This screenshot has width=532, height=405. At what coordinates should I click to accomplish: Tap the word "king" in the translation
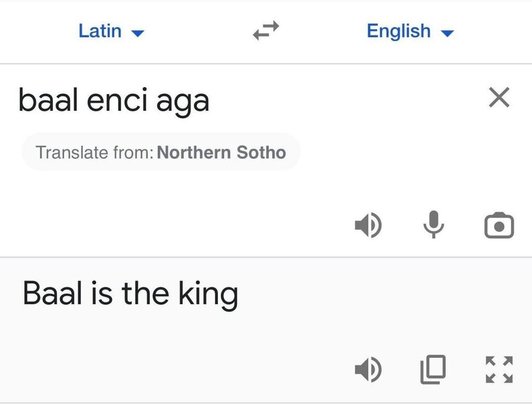(208, 294)
